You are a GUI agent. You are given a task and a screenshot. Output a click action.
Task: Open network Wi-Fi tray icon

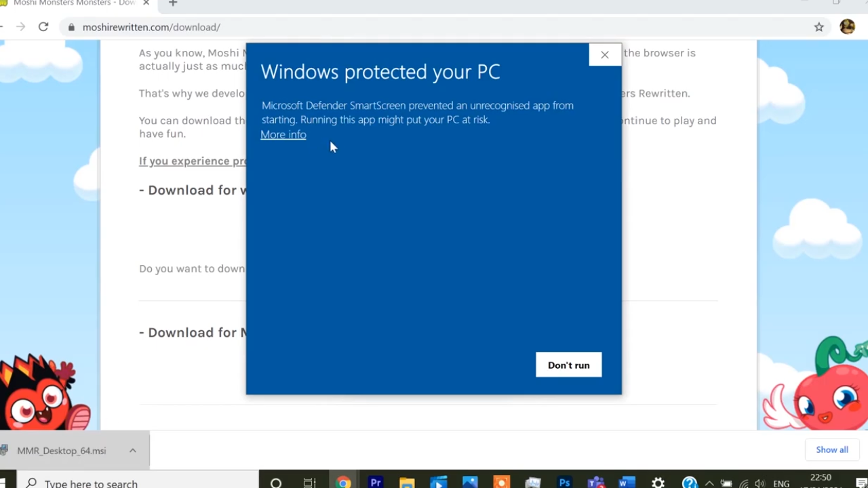[x=744, y=483]
